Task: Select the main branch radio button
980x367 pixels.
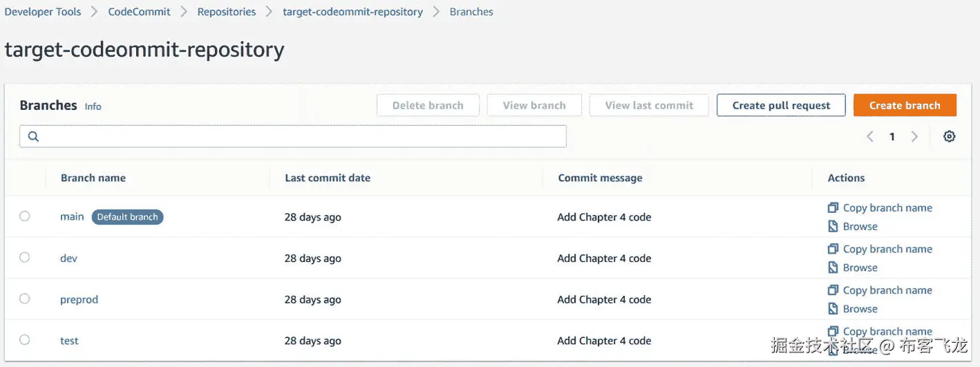Action: point(25,216)
